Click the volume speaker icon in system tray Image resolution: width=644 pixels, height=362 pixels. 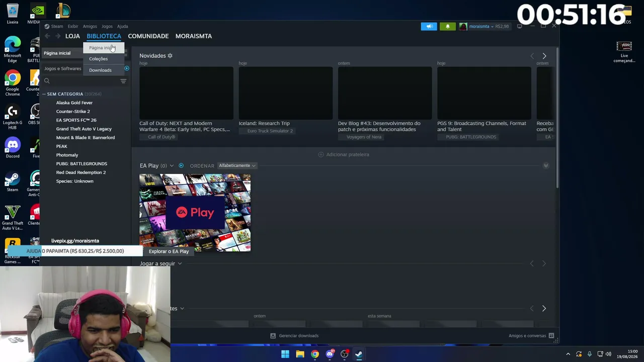(608, 354)
